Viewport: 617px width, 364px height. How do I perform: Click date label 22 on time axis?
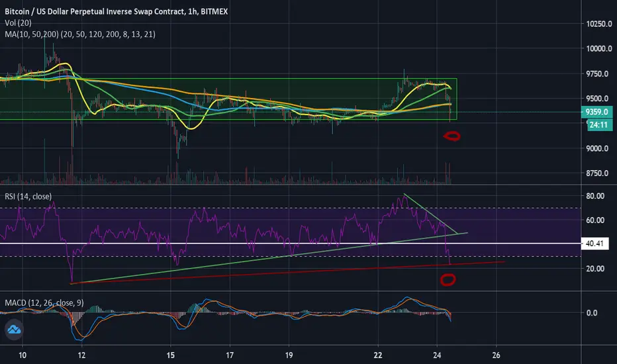(x=378, y=355)
